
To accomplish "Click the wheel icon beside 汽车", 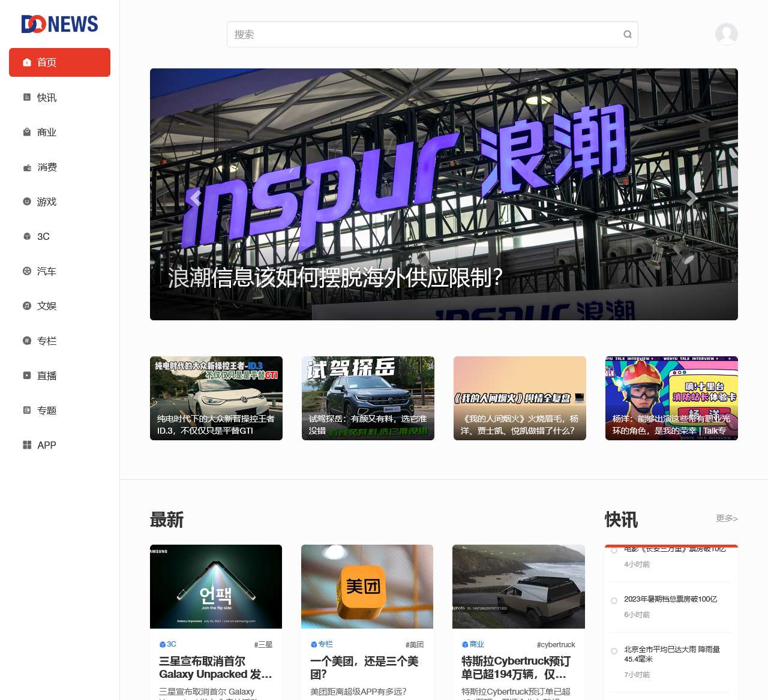I will pos(27,271).
